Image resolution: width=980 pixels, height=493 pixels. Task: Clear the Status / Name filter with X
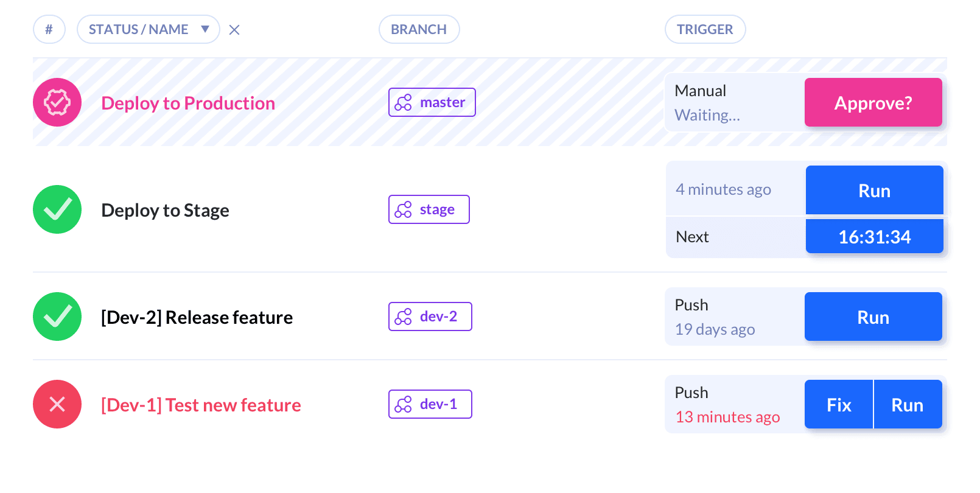[234, 30]
